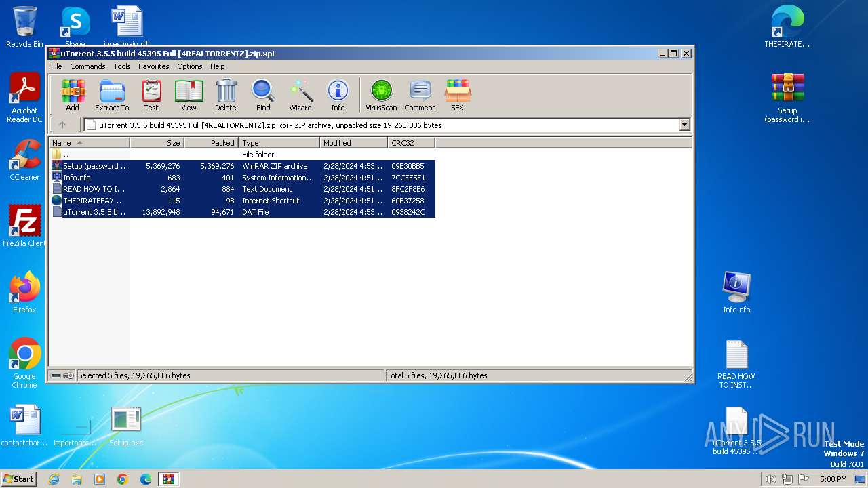868x488 pixels.
Task: Click the Delete trash can icon
Action: coord(226,95)
